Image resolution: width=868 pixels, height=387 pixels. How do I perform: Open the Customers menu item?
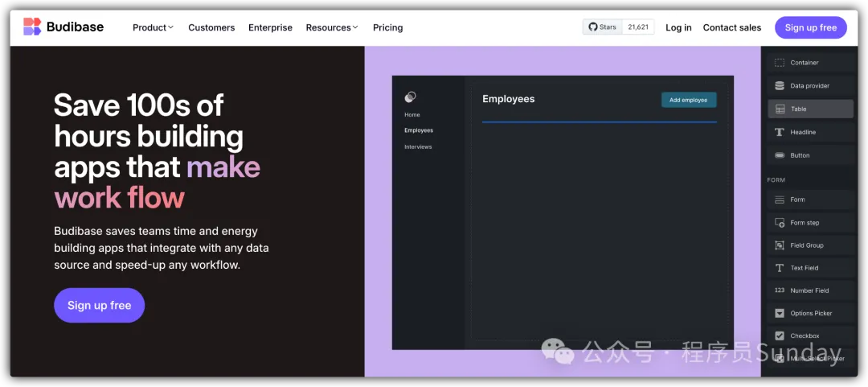coord(211,27)
